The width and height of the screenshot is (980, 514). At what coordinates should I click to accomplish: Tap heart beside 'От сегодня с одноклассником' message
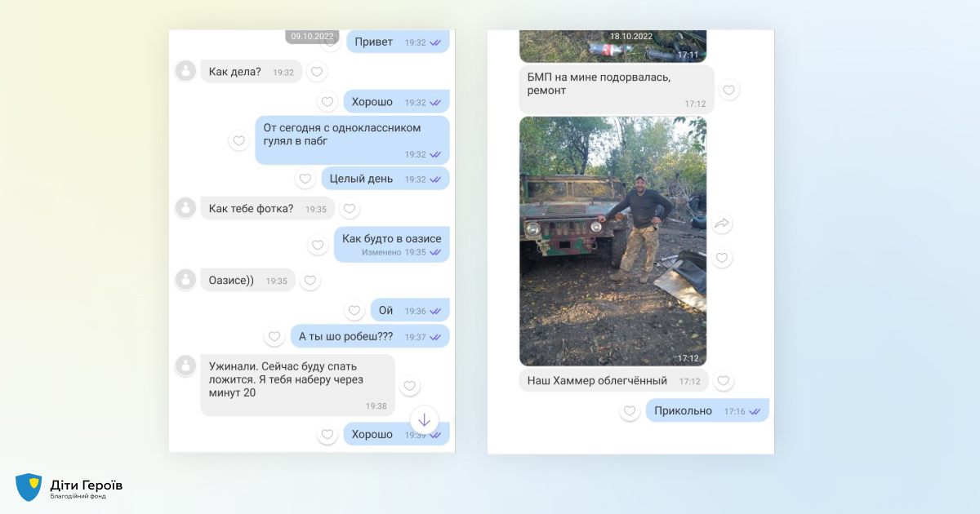(239, 140)
